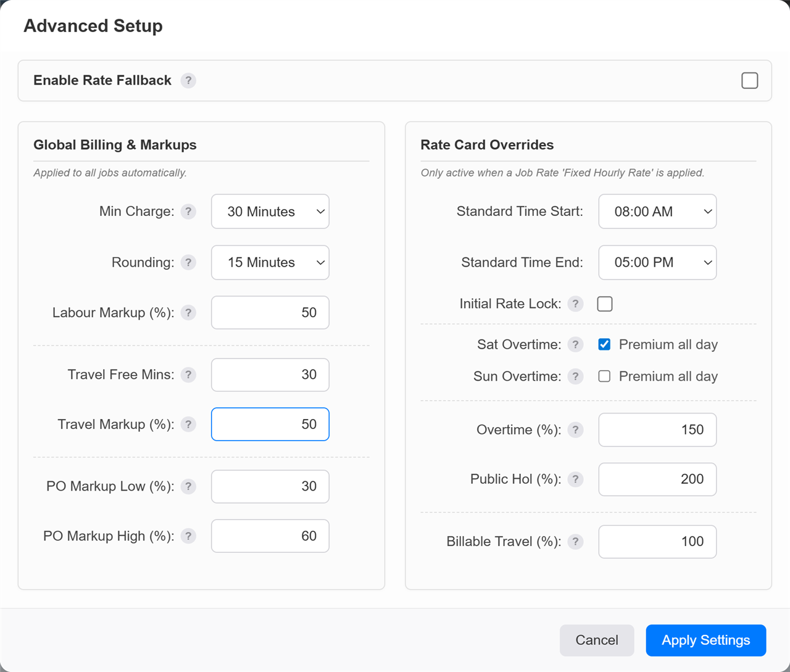Click the PO Markup High input field
Viewport: 790px width, 672px height.
[x=270, y=536]
